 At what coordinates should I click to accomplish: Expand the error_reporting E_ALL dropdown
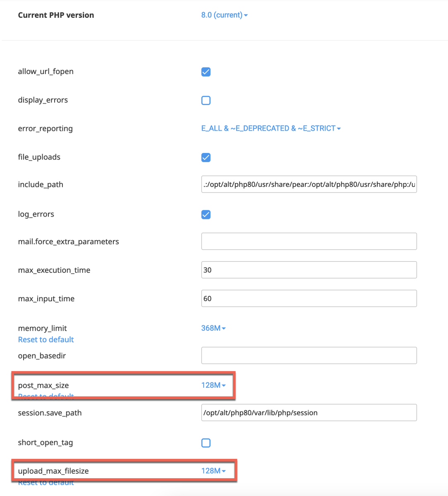pyautogui.click(x=271, y=129)
